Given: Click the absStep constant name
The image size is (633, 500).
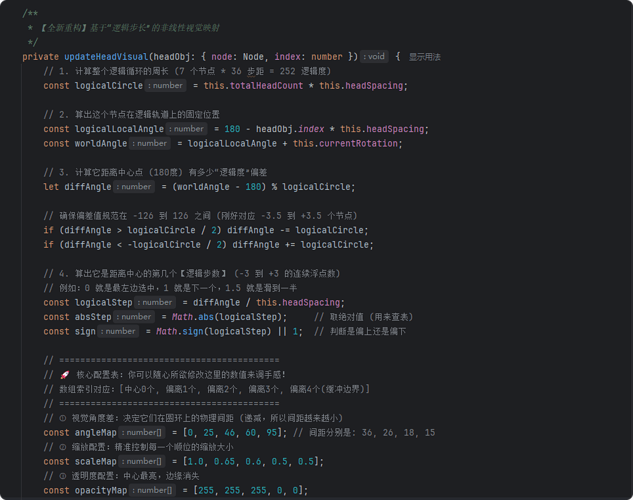Looking at the screenshot, I should point(93,317).
